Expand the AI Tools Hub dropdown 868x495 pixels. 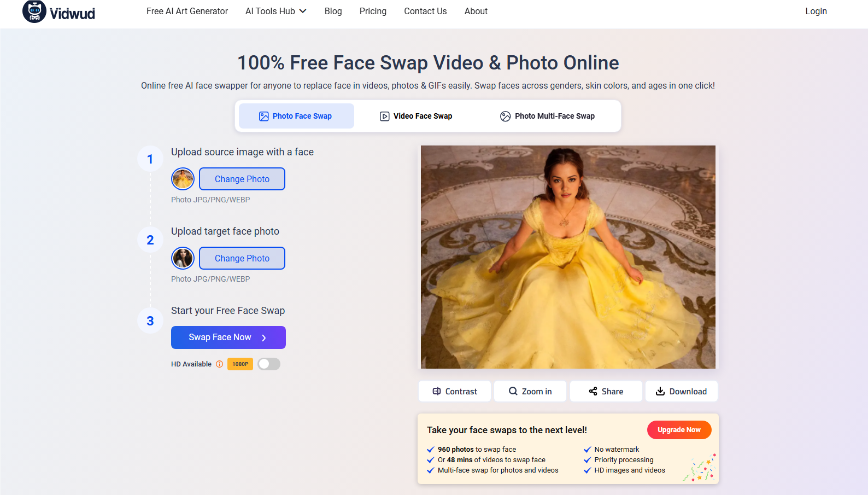(x=276, y=11)
